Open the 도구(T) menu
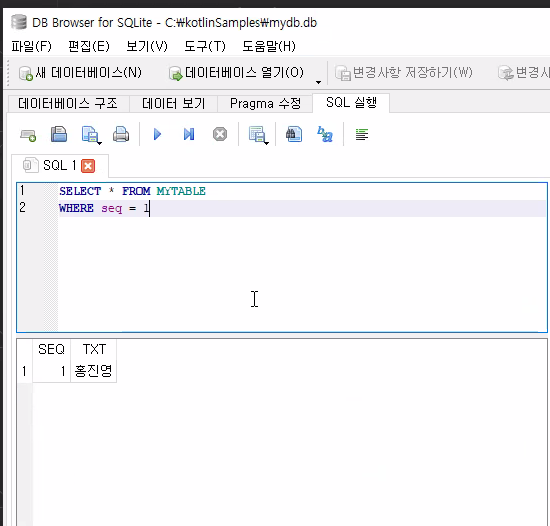The height and width of the screenshot is (526, 550). (x=205, y=46)
